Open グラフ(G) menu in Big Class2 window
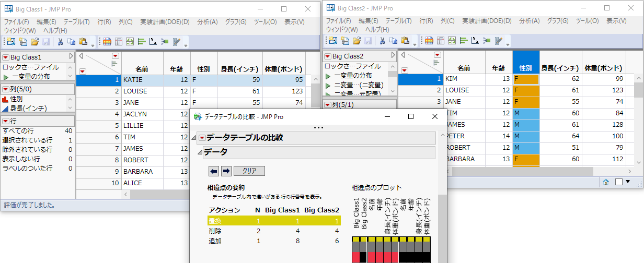This screenshot has width=644, height=263. (558, 21)
